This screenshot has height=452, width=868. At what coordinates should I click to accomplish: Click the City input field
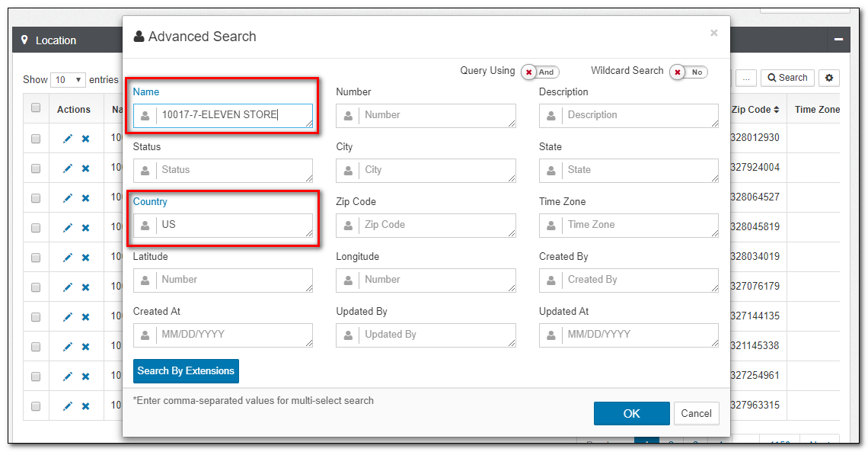(x=426, y=171)
